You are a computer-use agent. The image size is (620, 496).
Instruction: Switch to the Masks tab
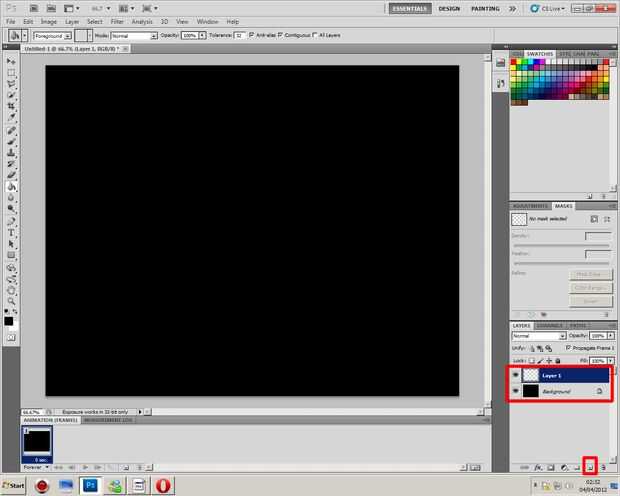click(x=563, y=206)
